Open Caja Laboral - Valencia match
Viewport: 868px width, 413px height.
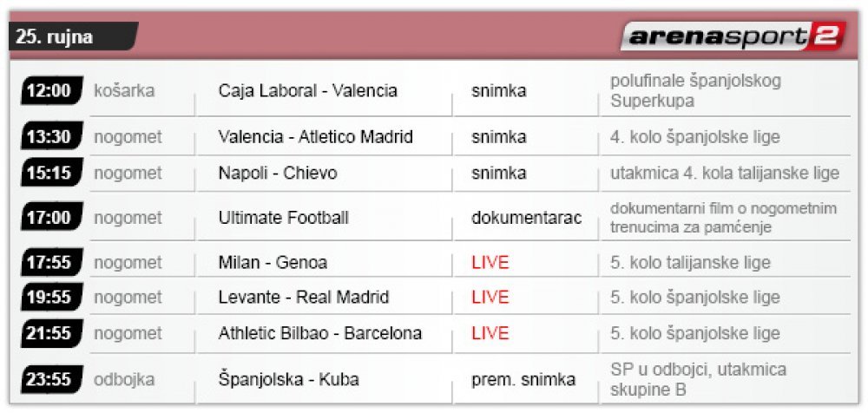coord(308,90)
